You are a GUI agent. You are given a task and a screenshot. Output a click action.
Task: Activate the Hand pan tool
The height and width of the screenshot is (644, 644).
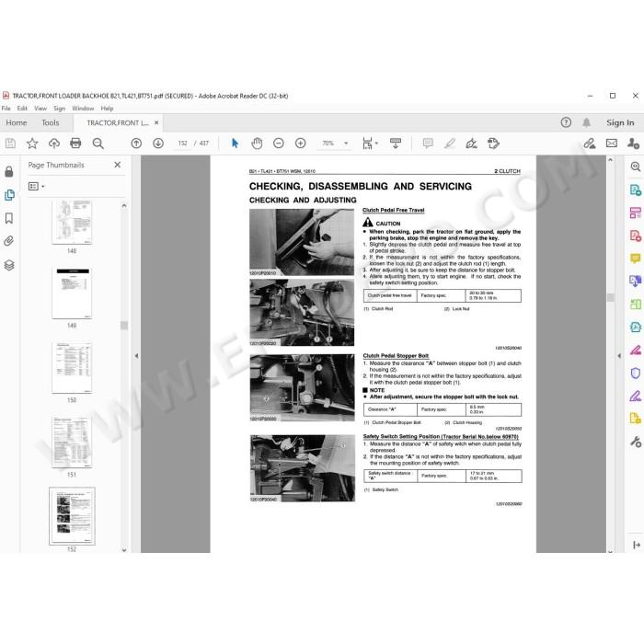[257, 144]
